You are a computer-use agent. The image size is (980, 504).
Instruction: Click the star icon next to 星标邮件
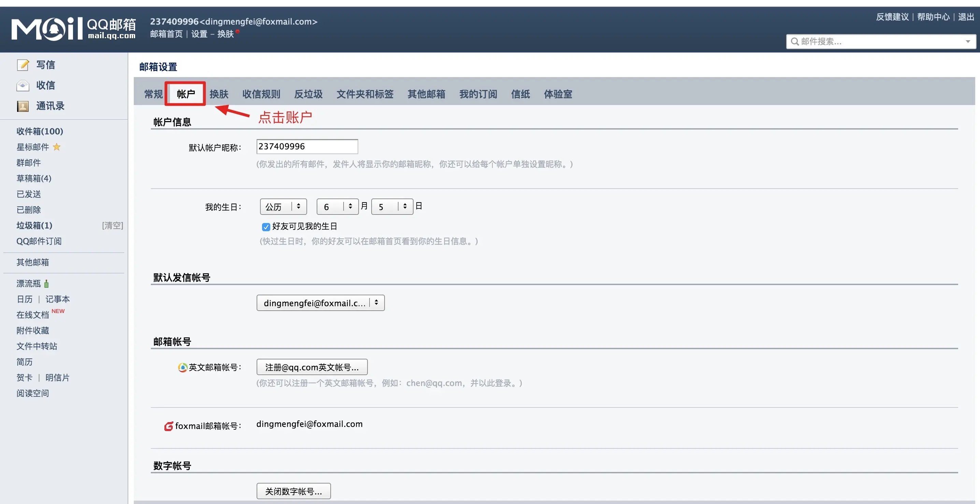point(56,147)
